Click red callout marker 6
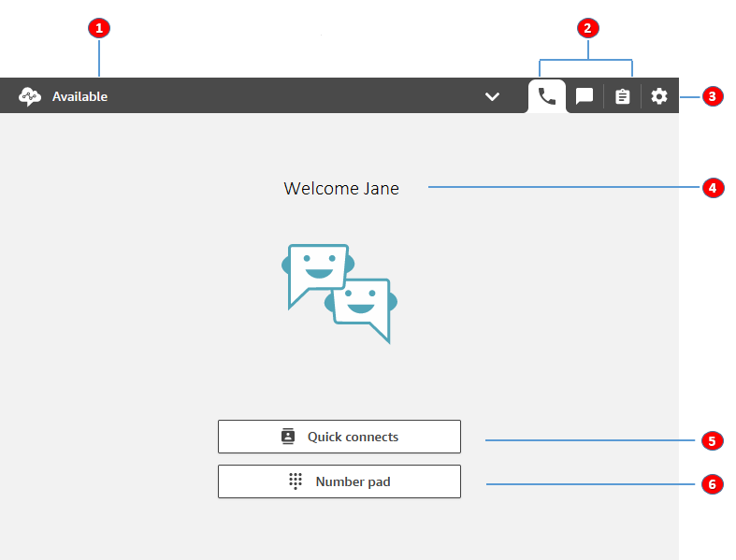This screenshot has height=560, width=736. tap(713, 484)
